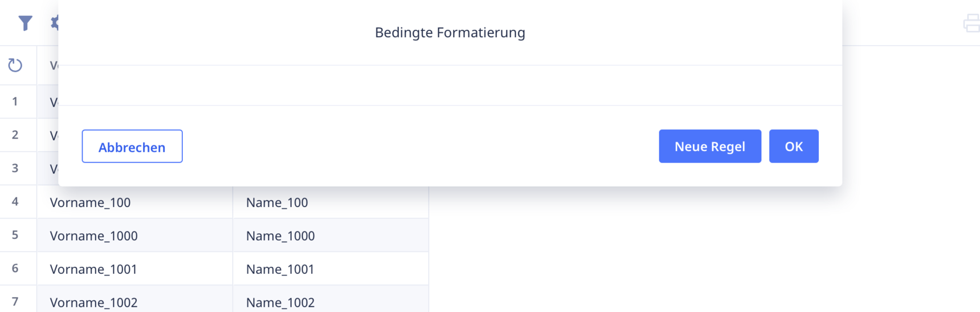Click the partially hidden settings gear icon

coord(54,23)
